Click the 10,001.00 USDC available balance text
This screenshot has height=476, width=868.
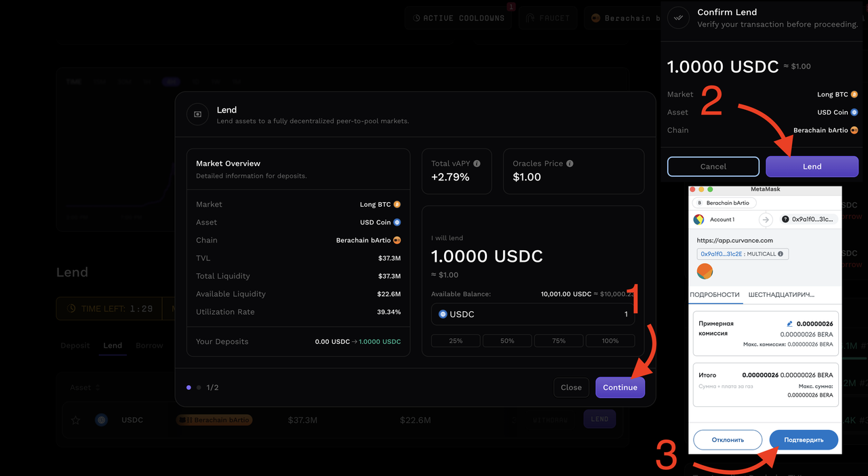566,294
